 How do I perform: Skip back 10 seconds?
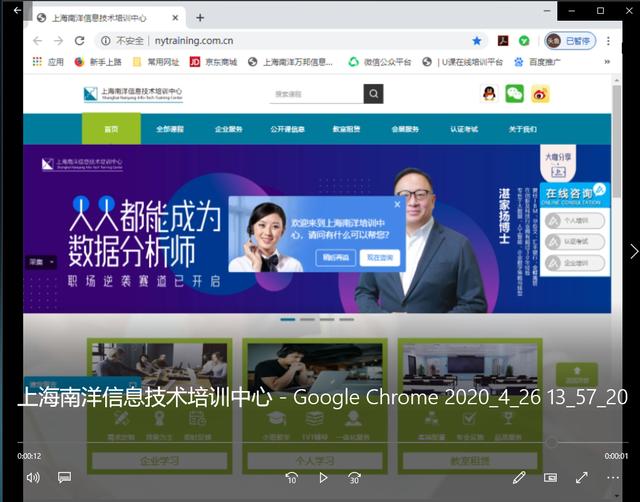tap(291, 478)
